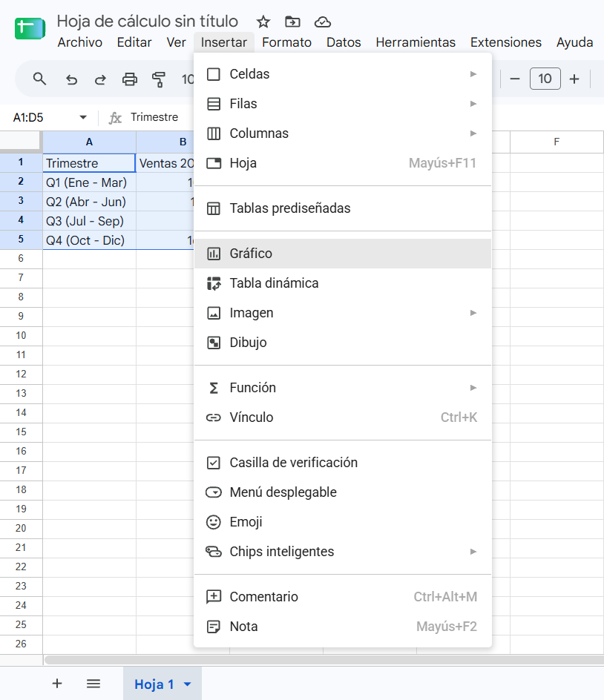Open the name box dropdown arrow
The height and width of the screenshot is (700, 604).
pyautogui.click(x=83, y=117)
